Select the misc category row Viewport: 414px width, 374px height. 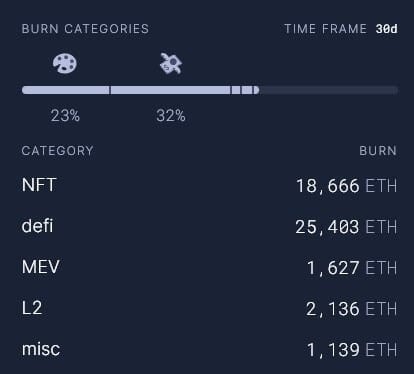(209, 349)
